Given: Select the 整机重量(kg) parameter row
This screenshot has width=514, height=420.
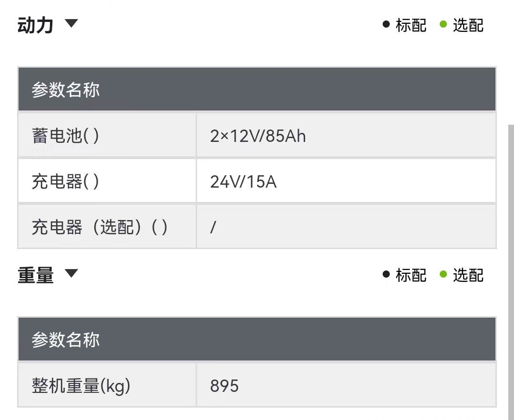Looking at the screenshot, I should click(257, 385).
